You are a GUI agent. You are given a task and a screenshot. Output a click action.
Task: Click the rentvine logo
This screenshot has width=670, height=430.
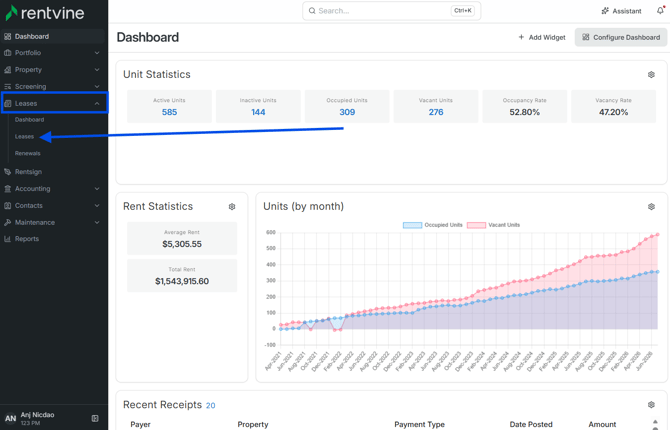[x=45, y=13]
